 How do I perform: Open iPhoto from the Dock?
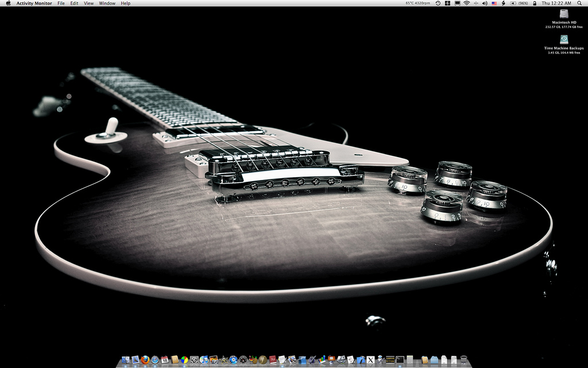[214, 360]
